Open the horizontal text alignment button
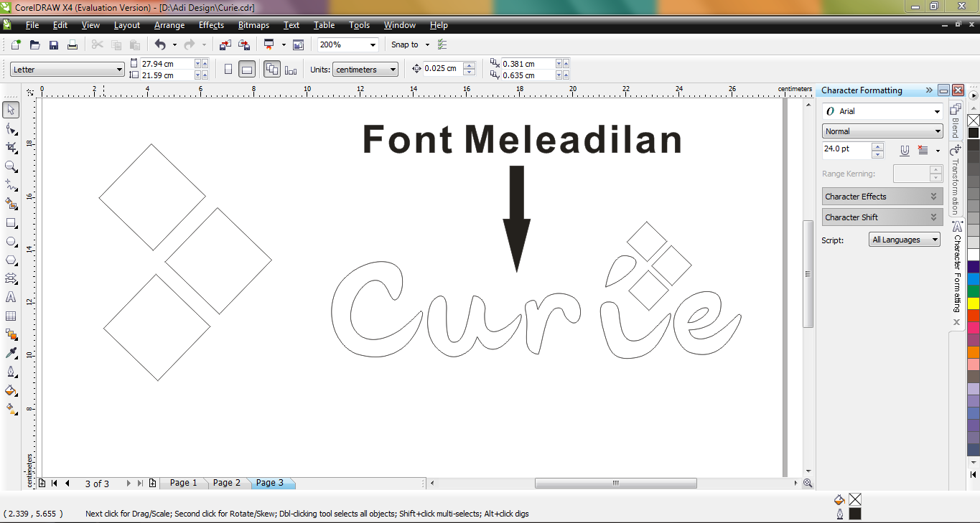 923,151
